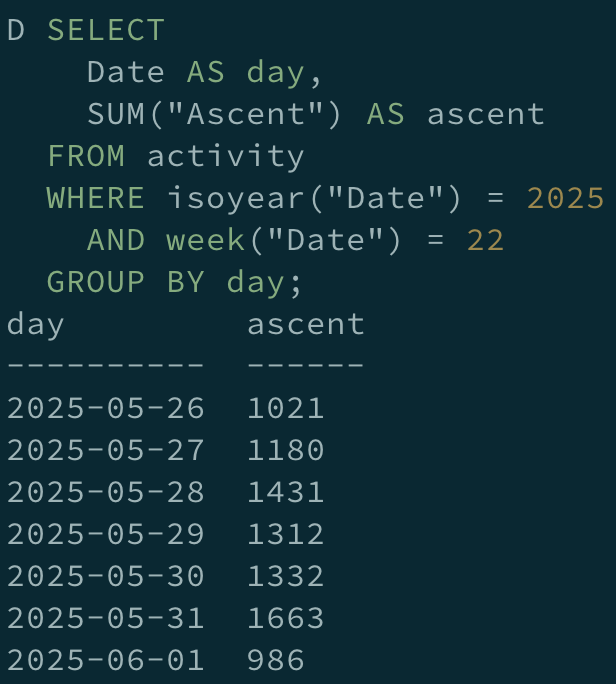
Task: Click the ascent value 986
Action: 276,660
